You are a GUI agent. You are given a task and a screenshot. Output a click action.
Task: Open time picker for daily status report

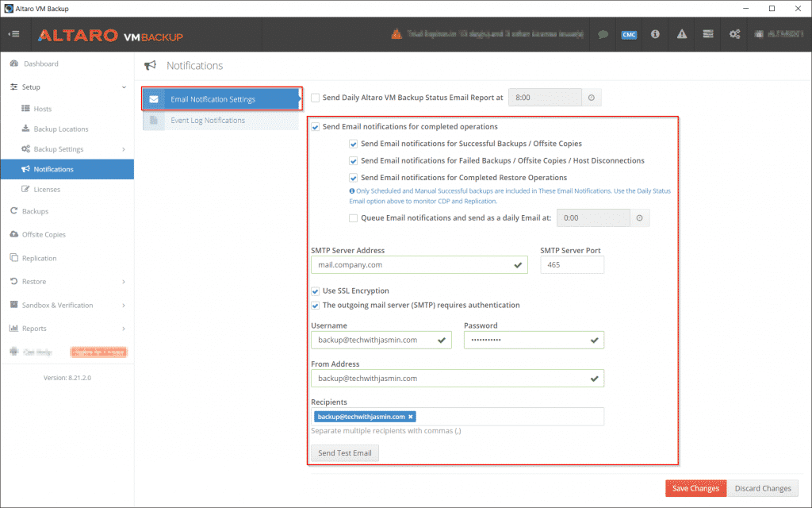[592, 98]
